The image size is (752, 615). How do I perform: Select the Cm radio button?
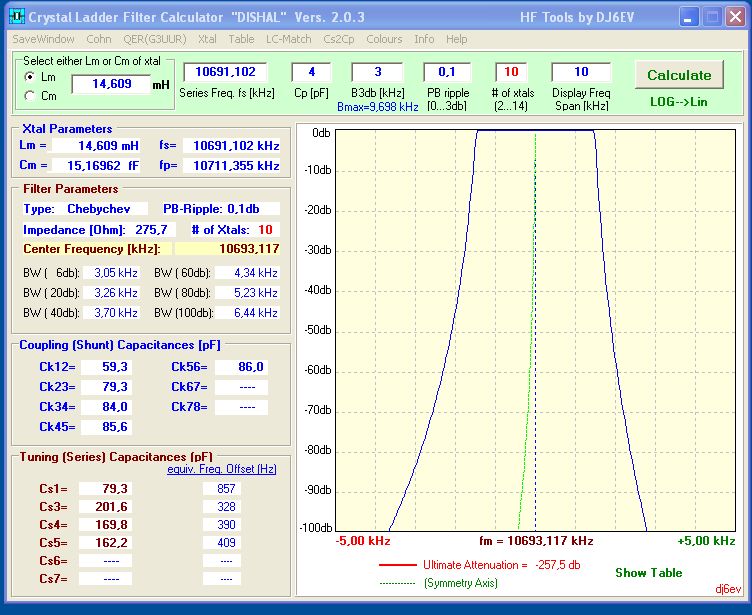click(x=30, y=96)
